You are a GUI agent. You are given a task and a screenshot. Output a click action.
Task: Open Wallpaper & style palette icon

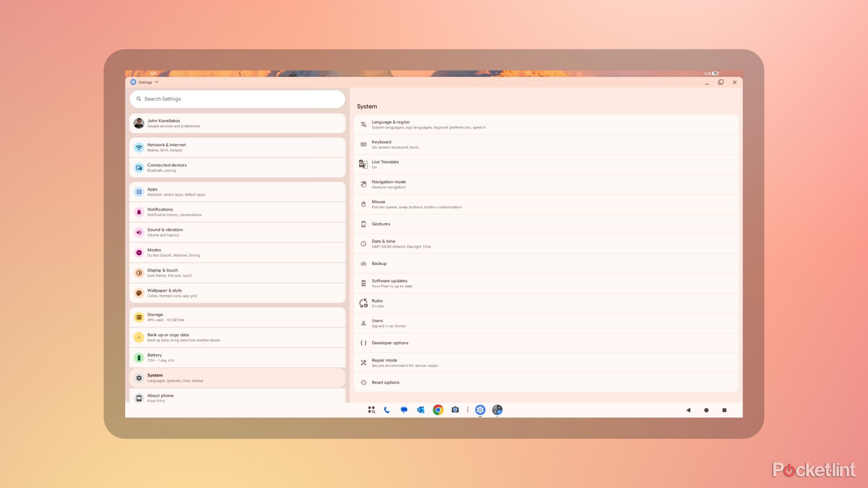pos(139,293)
